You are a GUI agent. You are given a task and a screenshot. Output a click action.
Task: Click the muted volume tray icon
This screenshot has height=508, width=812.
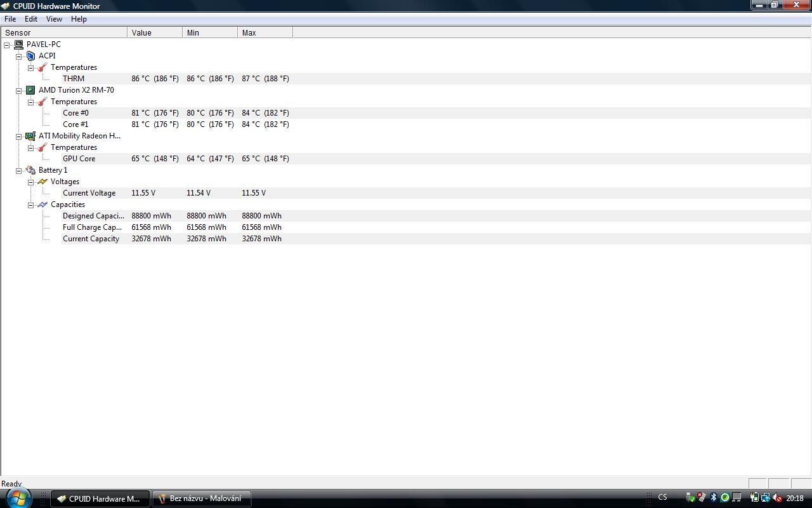click(777, 498)
